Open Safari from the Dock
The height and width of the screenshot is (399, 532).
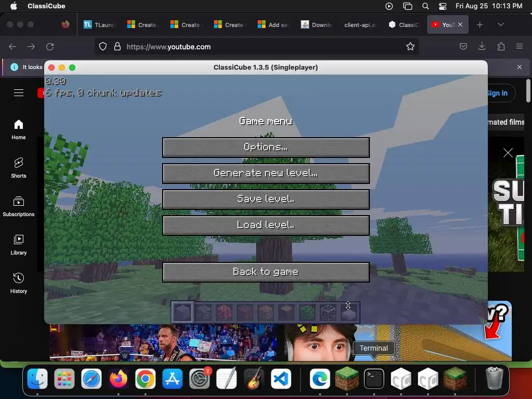tap(91, 379)
